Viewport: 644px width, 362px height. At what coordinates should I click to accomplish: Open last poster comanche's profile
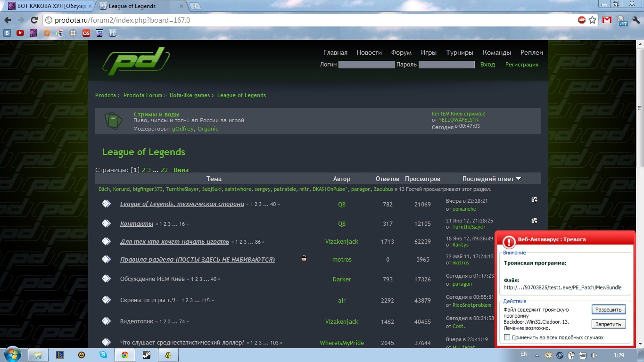point(464,209)
